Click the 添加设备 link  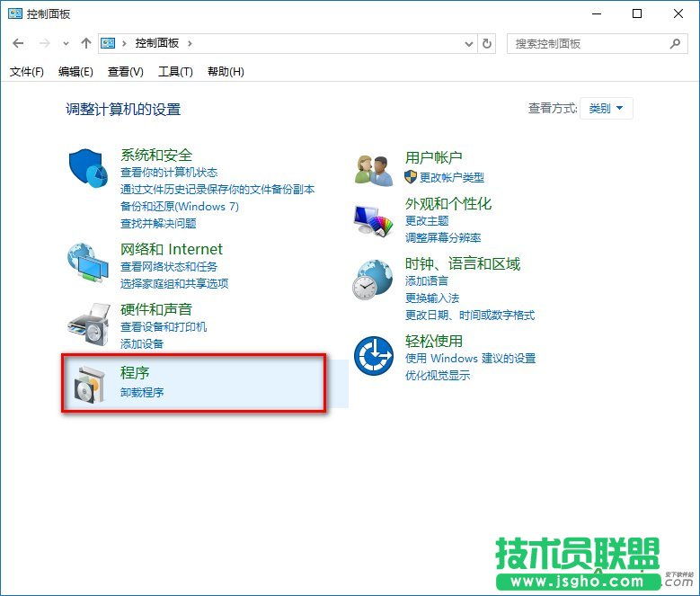[x=142, y=343]
